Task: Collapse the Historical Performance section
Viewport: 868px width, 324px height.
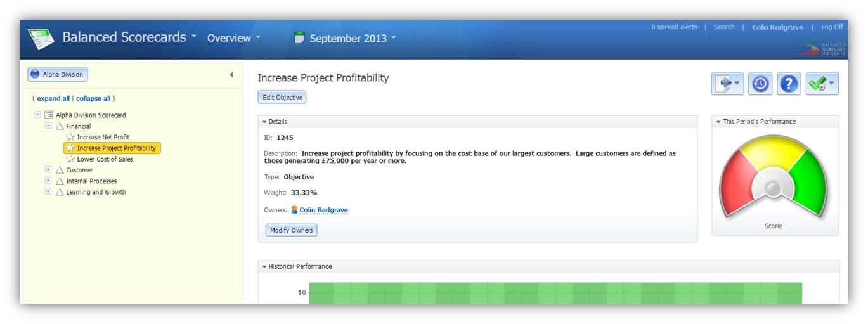Action: (x=264, y=267)
